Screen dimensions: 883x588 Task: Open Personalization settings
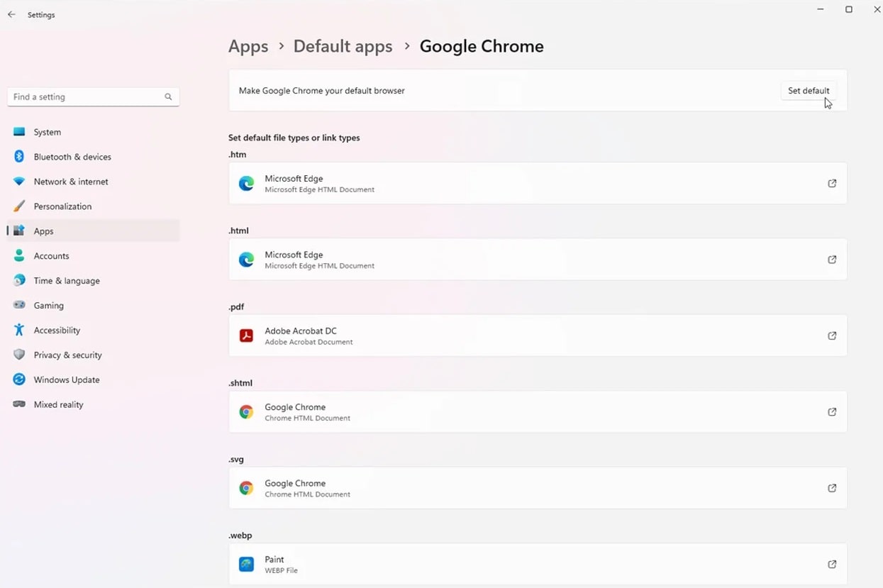point(93,206)
